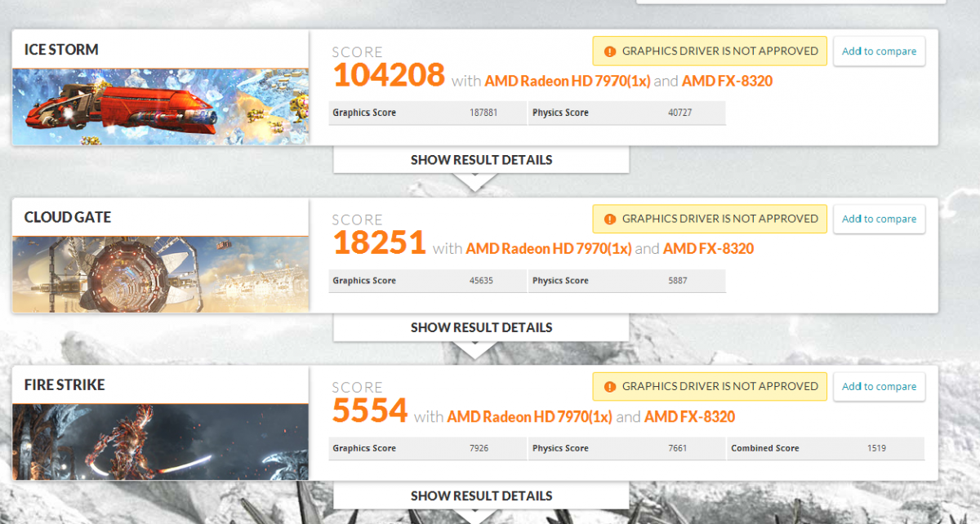Click the CLOUD GATE title heading
The height and width of the screenshot is (524, 980).
[68, 217]
